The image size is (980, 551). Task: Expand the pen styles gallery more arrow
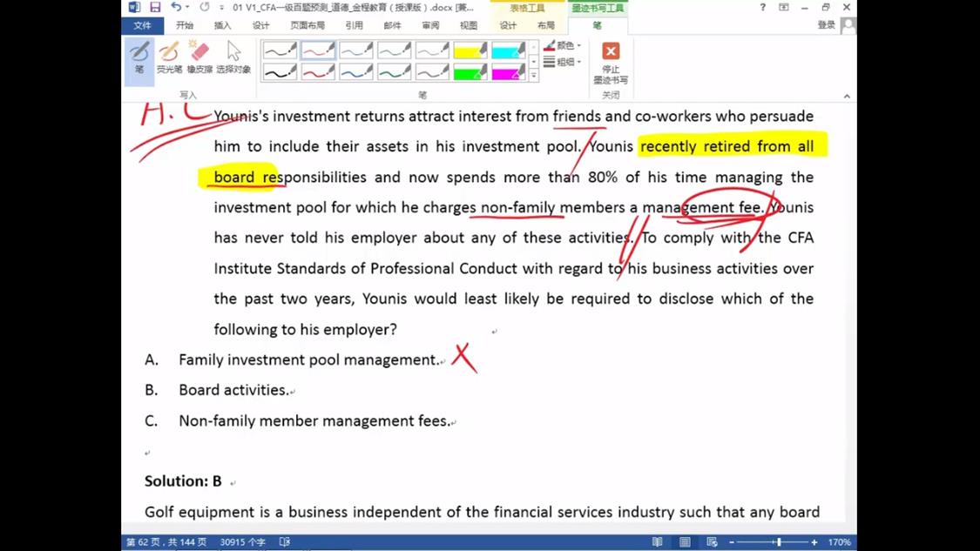[534, 77]
